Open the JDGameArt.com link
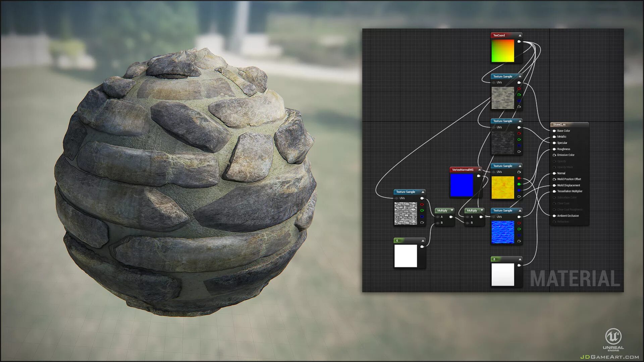Screen dimensions: 644x362 [609, 357]
